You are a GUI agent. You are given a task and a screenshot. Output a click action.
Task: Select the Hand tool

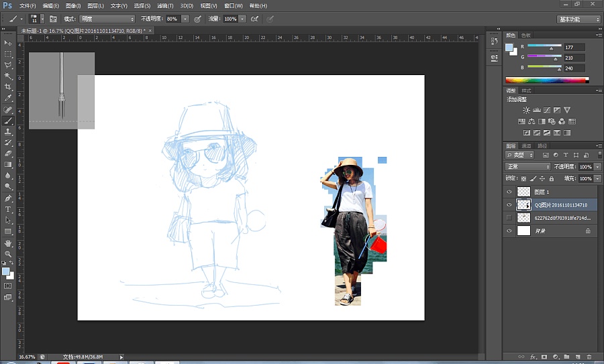coord(7,243)
